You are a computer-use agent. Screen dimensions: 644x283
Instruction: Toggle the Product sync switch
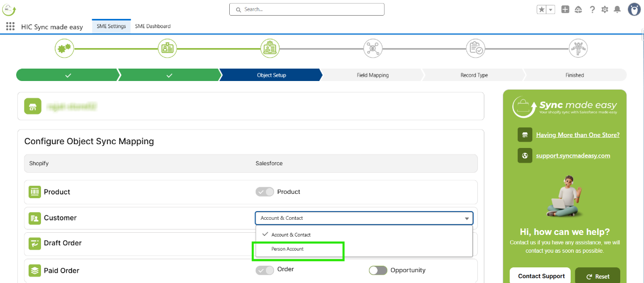(x=264, y=192)
